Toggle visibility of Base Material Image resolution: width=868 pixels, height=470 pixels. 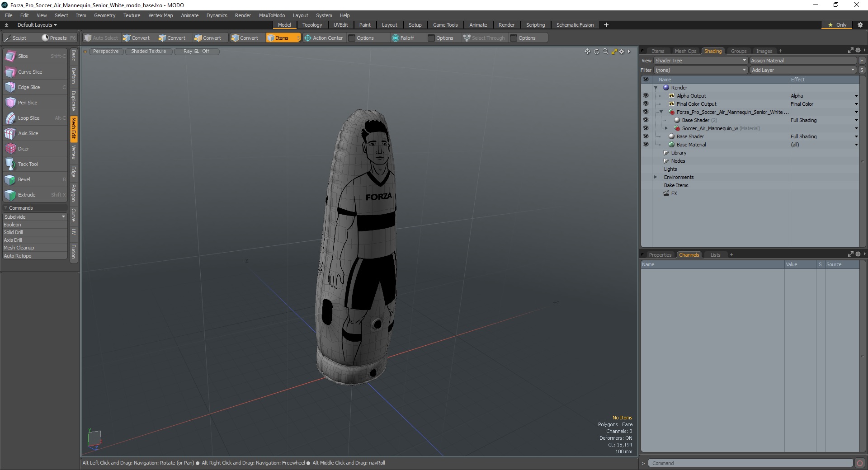[646, 145]
